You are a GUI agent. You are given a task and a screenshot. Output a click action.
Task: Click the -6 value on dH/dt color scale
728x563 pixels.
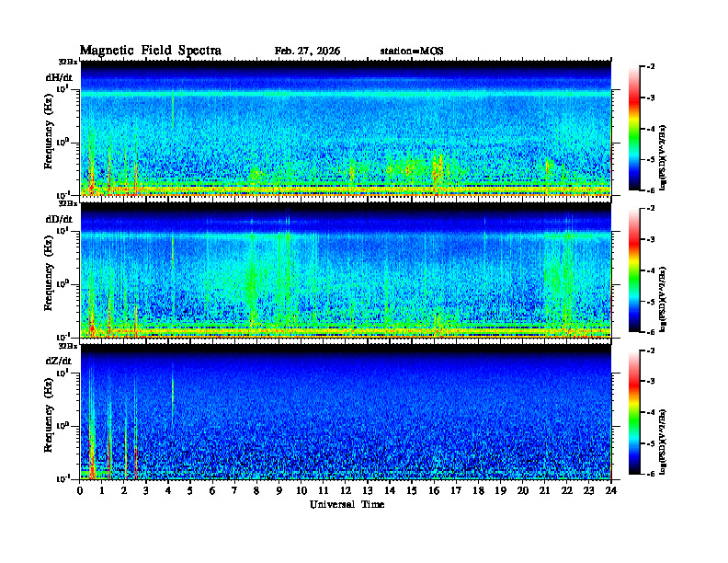click(651, 190)
